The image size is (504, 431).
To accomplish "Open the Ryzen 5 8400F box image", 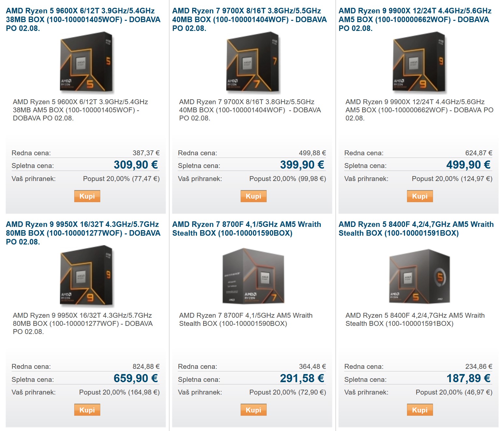I will click(x=420, y=276).
